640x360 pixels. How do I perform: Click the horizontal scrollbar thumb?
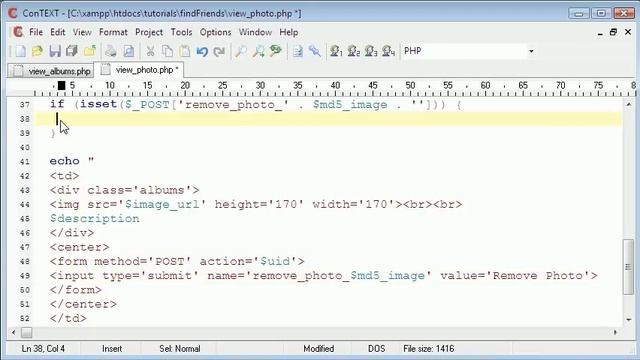tap(27, 333)
